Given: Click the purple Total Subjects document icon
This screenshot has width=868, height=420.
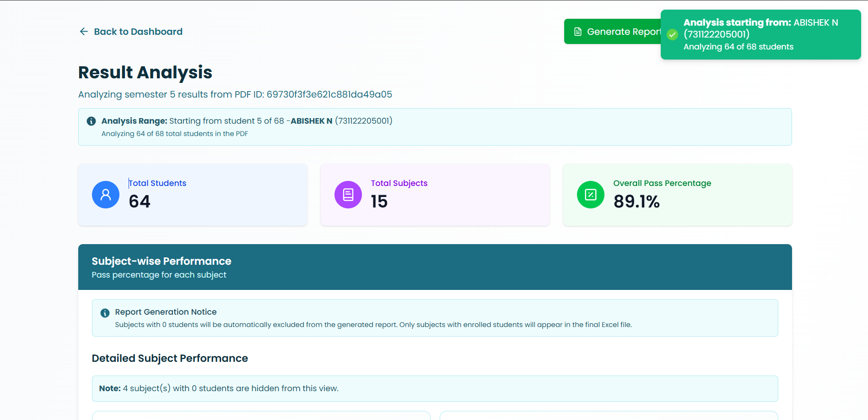Looking at the screenshot, I should 348,195.
